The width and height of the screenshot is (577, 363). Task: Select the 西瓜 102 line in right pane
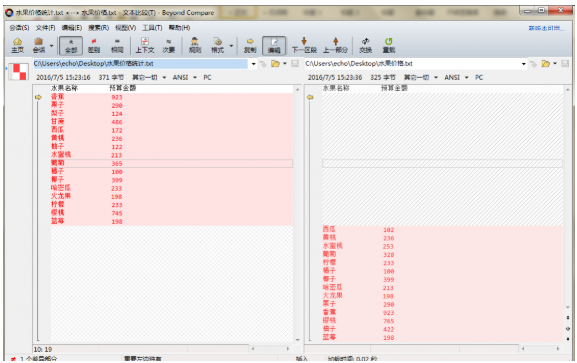tap(443, 230)
